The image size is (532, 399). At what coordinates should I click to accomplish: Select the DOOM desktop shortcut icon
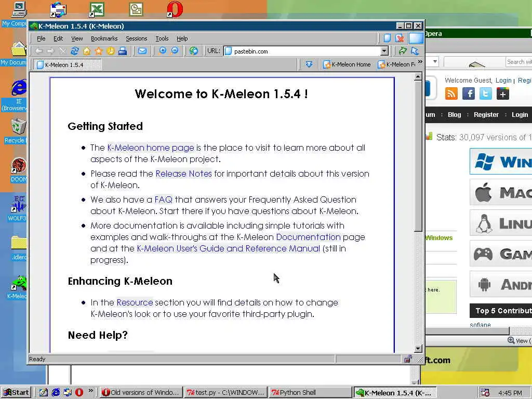[18, 166]
